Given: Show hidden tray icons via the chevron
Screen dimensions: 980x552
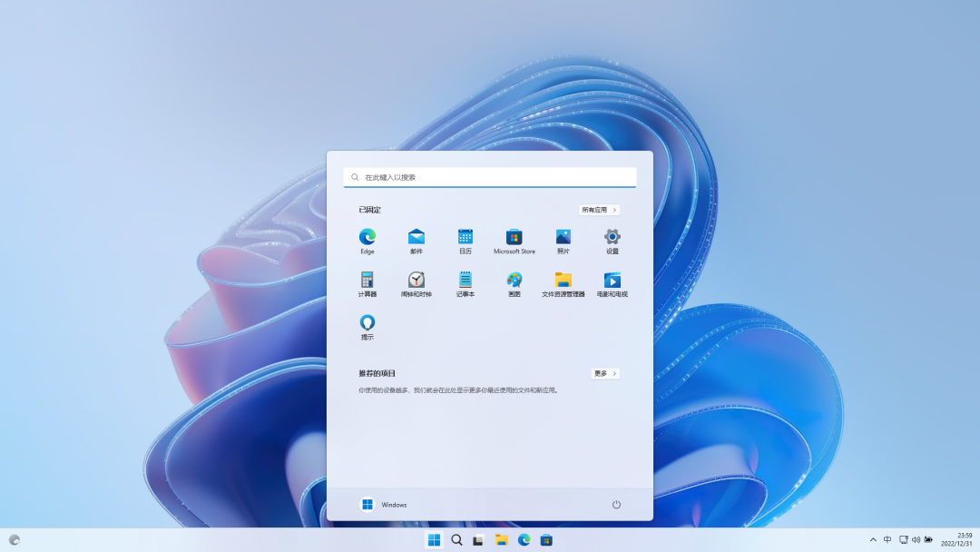Looking at the screenshot, I should [x=873, y=538].
